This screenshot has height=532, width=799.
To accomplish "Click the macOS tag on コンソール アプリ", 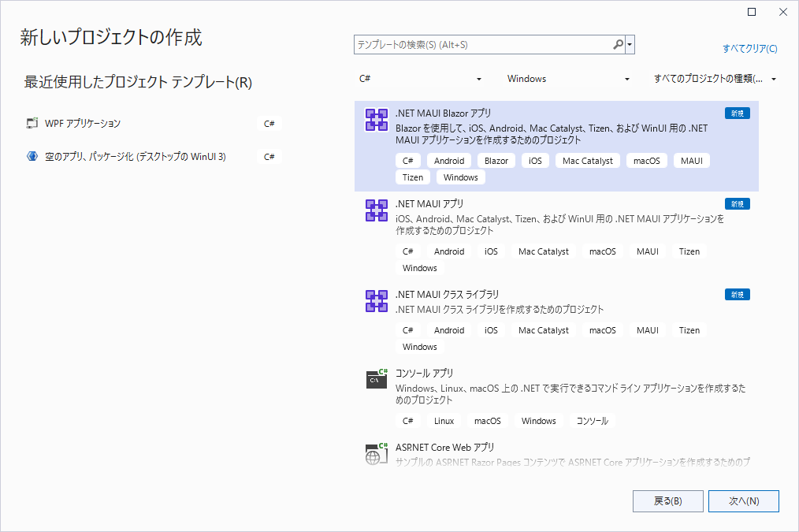I will tap(488, 421).
